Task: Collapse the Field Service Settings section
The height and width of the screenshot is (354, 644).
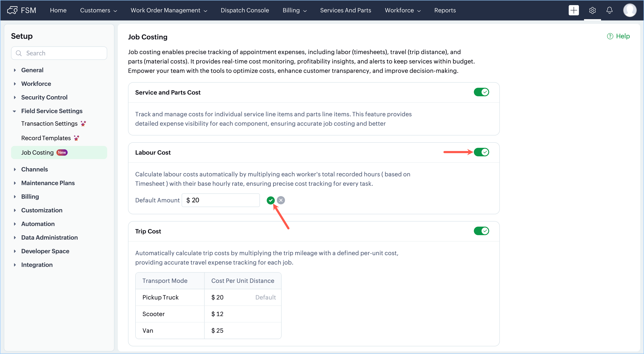Action: [x=51, y=111]
